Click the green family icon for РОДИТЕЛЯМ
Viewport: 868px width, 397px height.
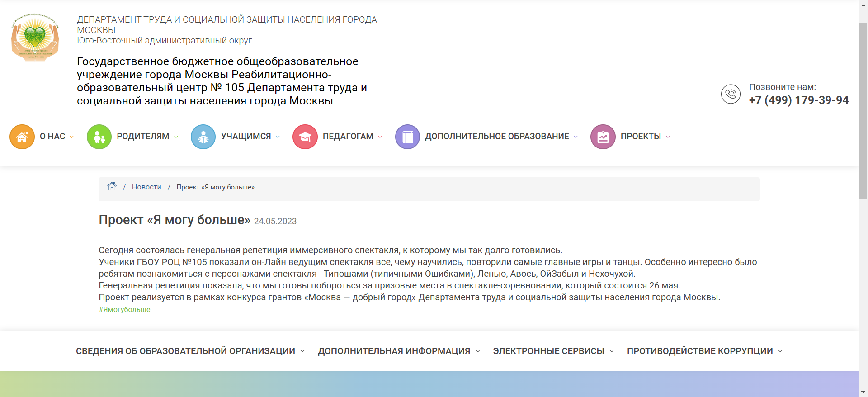pos(99,137)
